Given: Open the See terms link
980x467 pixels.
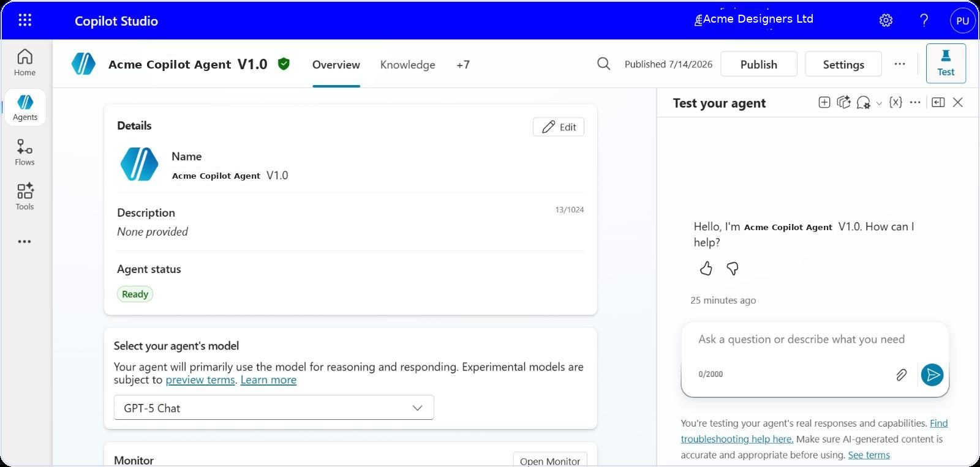Looking at the screenshot, I should (869, 455).
